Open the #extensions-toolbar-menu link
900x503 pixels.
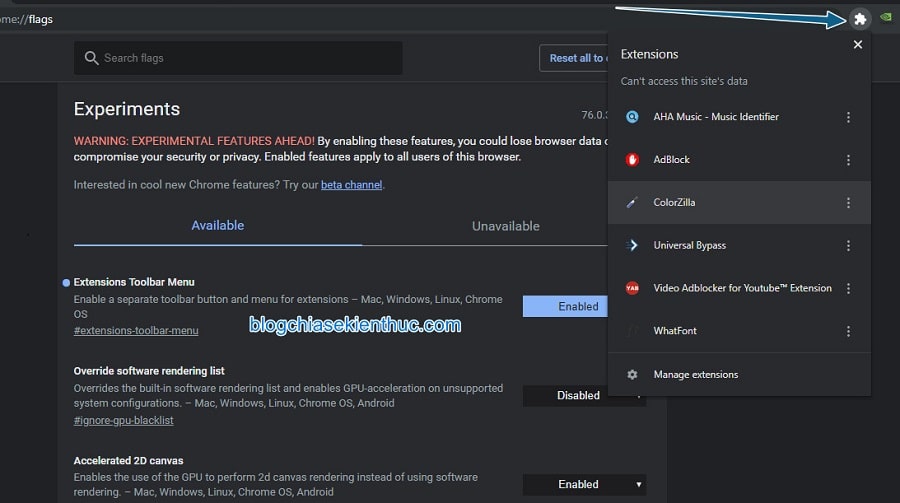coord(136,331)
